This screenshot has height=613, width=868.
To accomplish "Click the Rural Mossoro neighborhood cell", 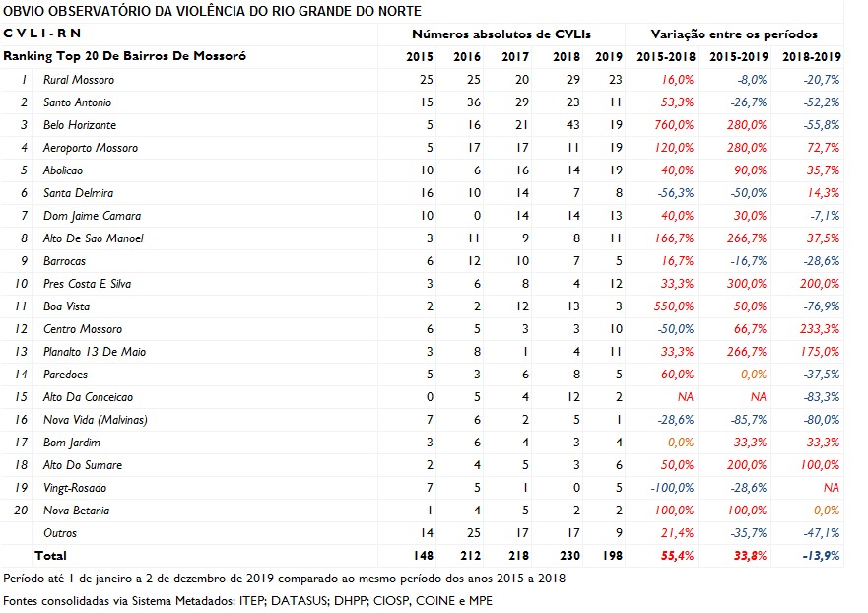I will click(x=79, y=80).
